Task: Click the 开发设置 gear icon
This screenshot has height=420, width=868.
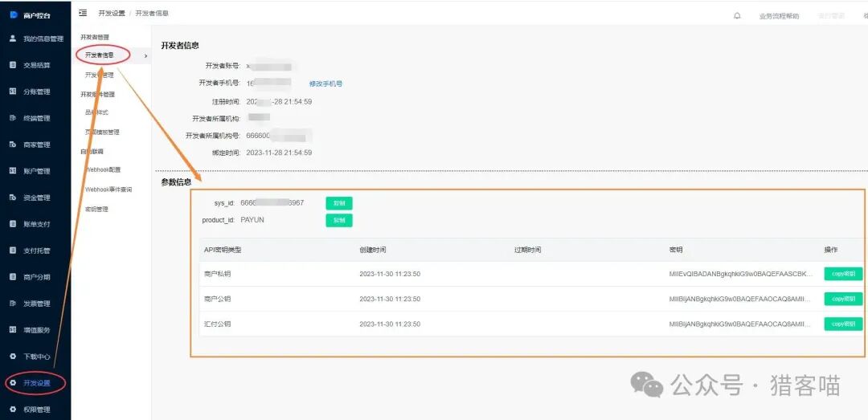Action: tap(13, 383)
